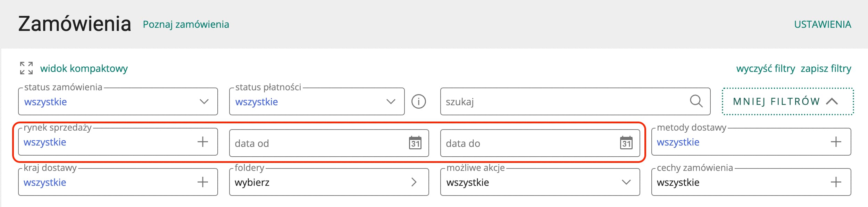Viewport: 868px width, 207px height.
Task: Open the możliwe akcje dropdown
Action: [x=540, y=182]
